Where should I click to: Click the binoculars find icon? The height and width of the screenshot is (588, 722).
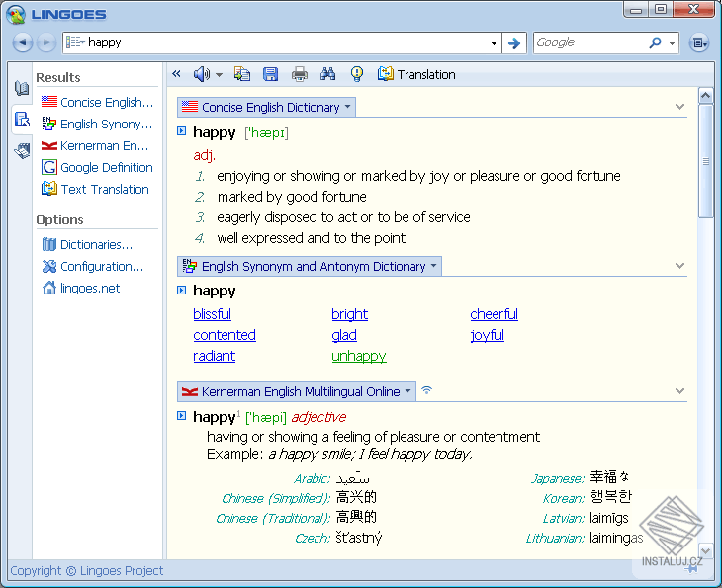point(328,74)
